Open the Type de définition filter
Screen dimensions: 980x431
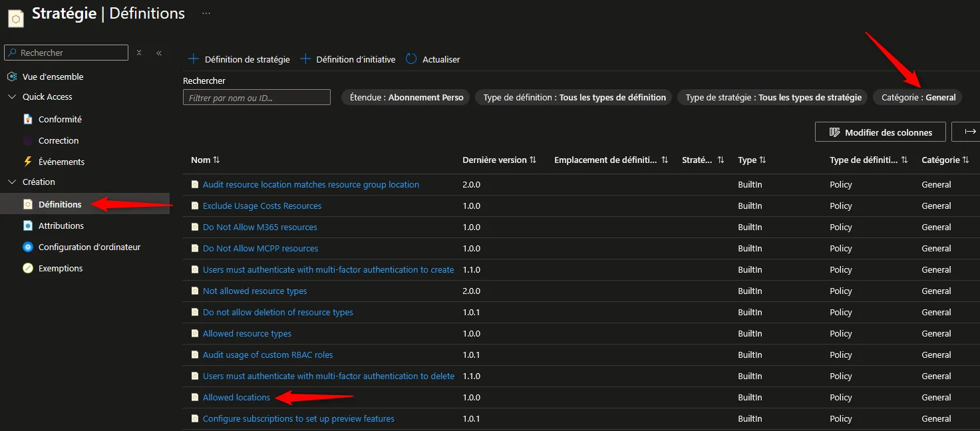[x=574, y=97]
